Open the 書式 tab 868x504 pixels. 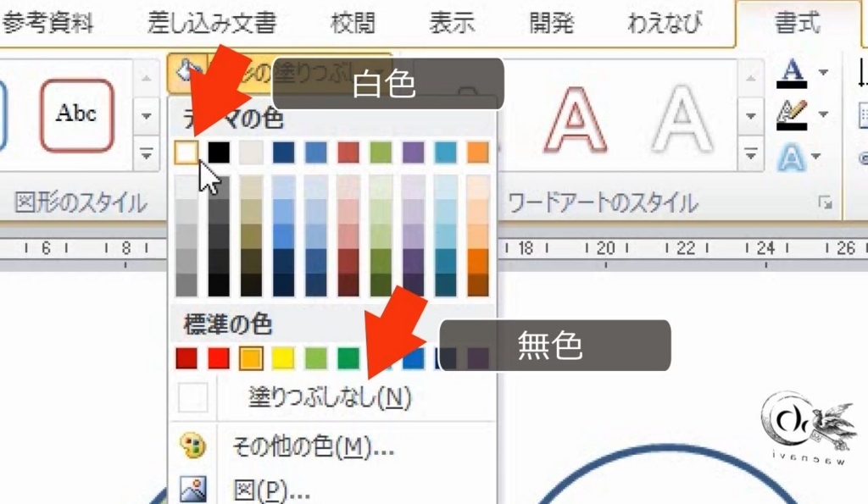pos(797,23)
